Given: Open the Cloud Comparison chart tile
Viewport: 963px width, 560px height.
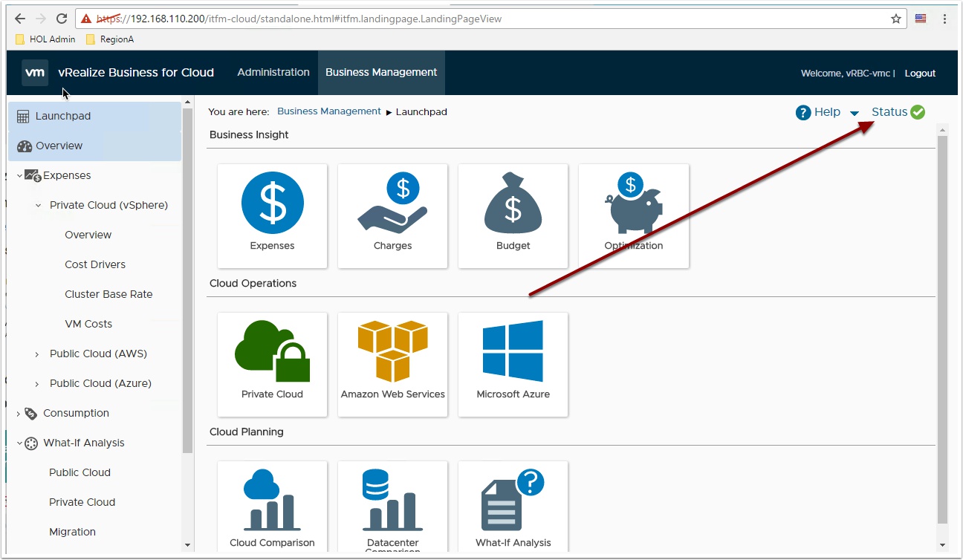Looking at the screenshot, I should [x=273, y=507].
